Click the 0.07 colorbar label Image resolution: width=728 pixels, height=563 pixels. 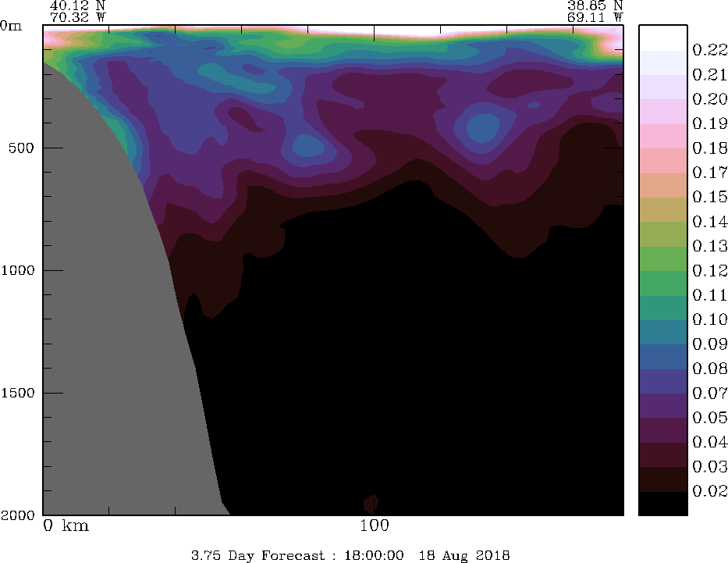tap(710, 394)
